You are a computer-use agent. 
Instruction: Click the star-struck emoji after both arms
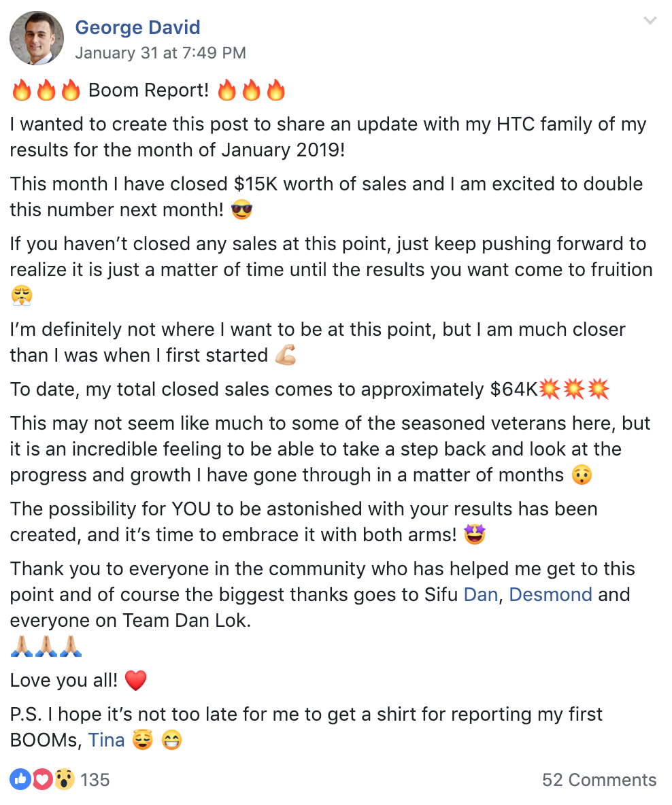tap(474, 534)
